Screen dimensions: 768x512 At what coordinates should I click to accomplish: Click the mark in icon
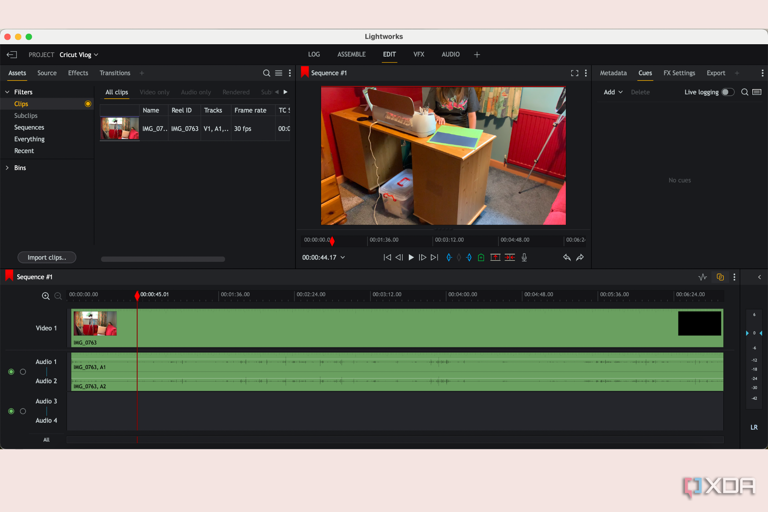[x=449, y=257]
